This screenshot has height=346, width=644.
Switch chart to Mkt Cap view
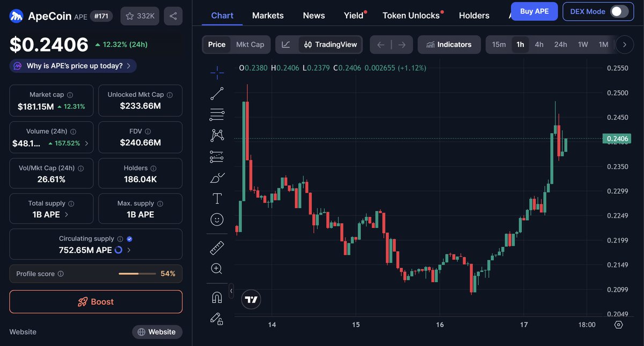[250, 45]
